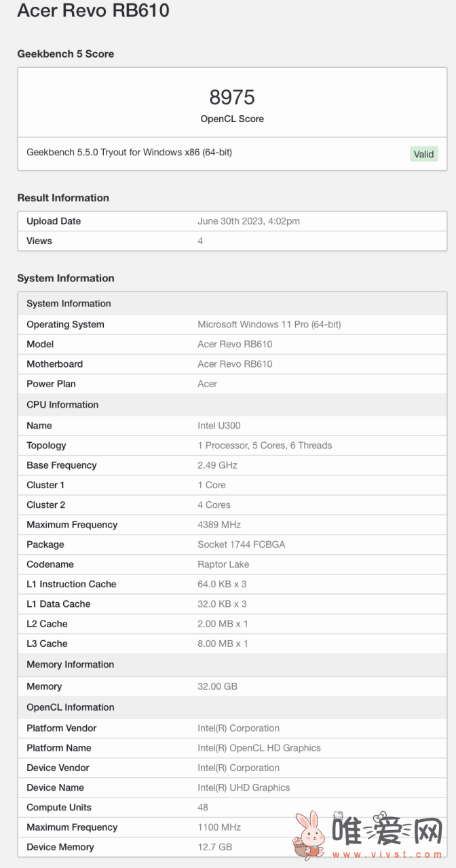
Task: Click the Device Memory value 12.7 GB
Action: pos(214,847)
